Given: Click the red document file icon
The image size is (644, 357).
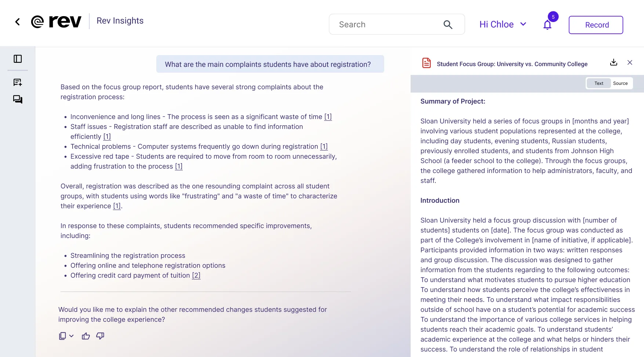Looking at the screenshot, I should (x=426, y=63).
